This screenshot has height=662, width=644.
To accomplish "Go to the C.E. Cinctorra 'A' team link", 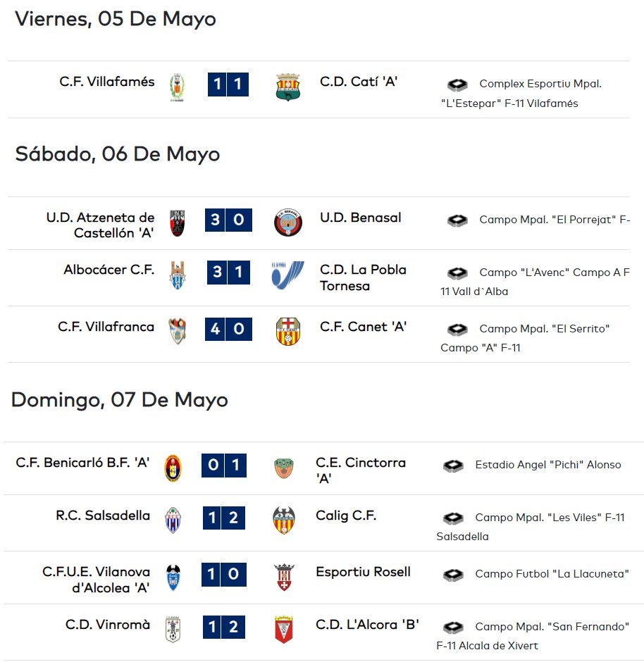I will point(361,470).
